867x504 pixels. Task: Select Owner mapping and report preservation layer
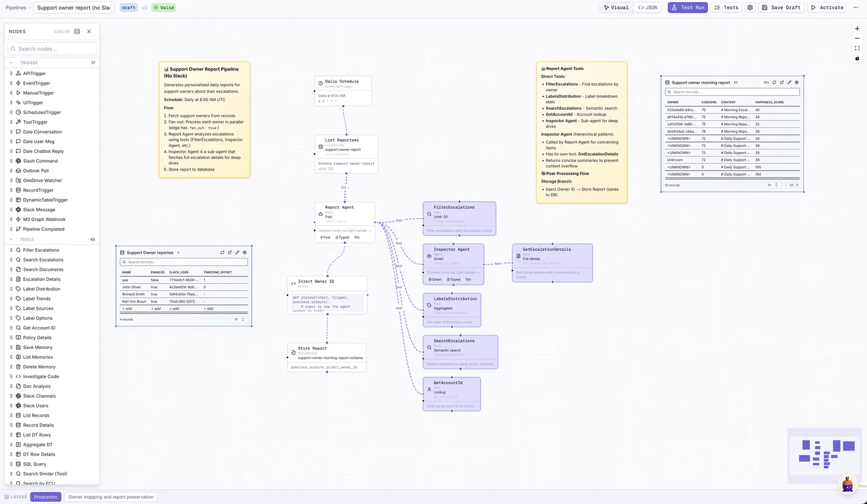pyautogui.click(x=111, y=497)
